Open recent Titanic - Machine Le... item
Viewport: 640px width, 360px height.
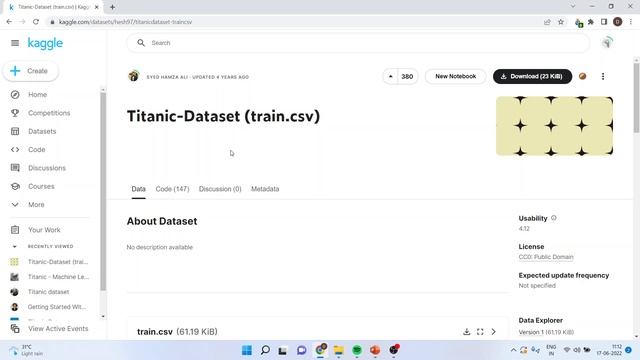pyautogui.click(x=58, y=277)
